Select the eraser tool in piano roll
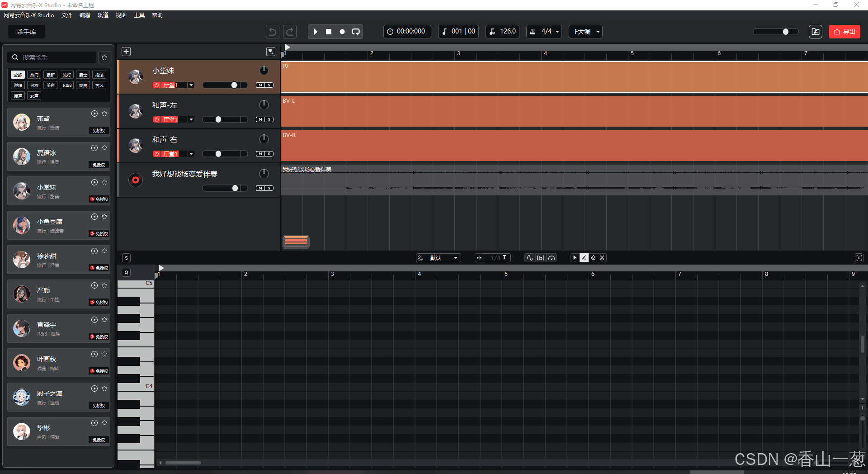868x474 pixels. pyautogui.click(x=593, y=258)
